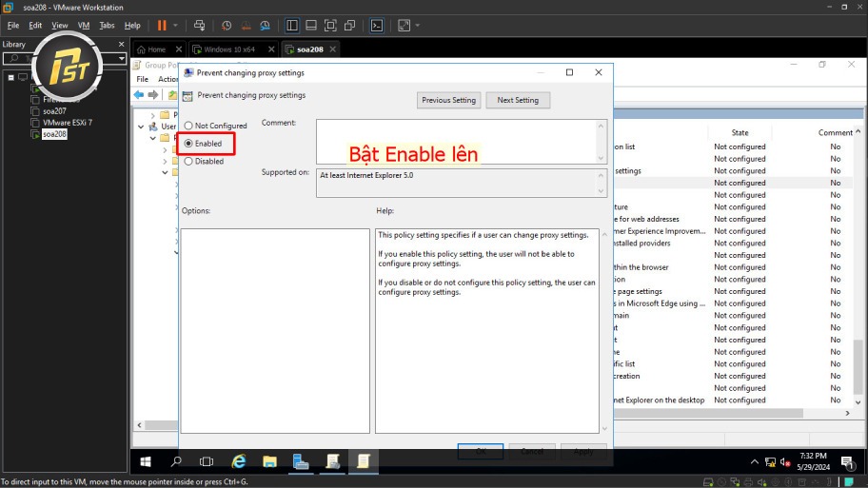Open File Explorer from taskbar
Image resolution: width=868 pixels, height=488 pixels.
click(x=269, y=461)
